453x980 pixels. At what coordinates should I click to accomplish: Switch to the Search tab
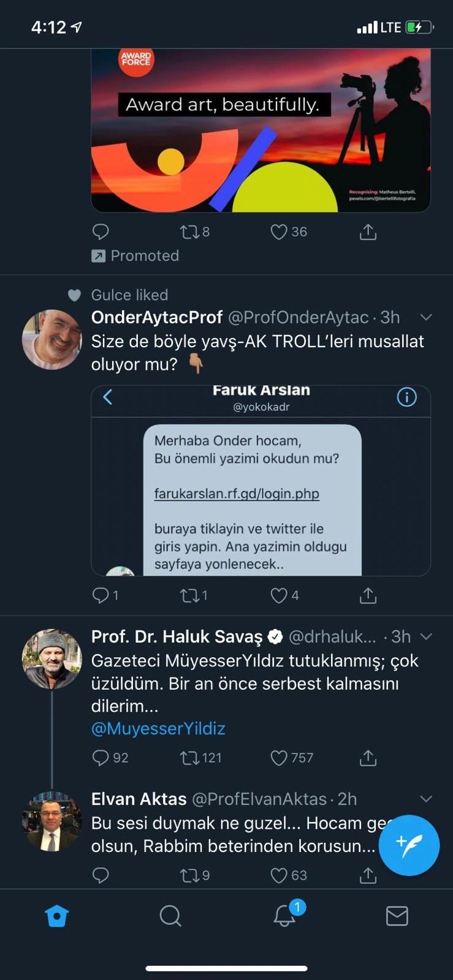(x=170, y=916)
